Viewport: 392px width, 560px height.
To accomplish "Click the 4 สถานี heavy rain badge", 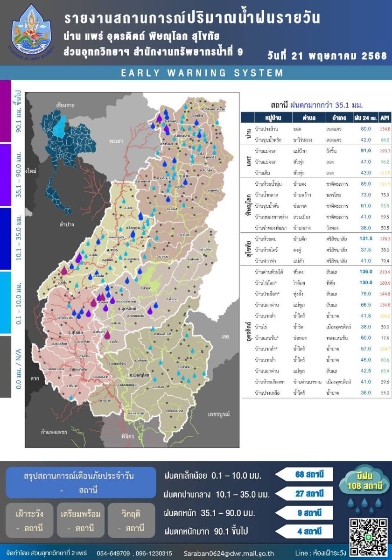I will (x=306, y=531).
